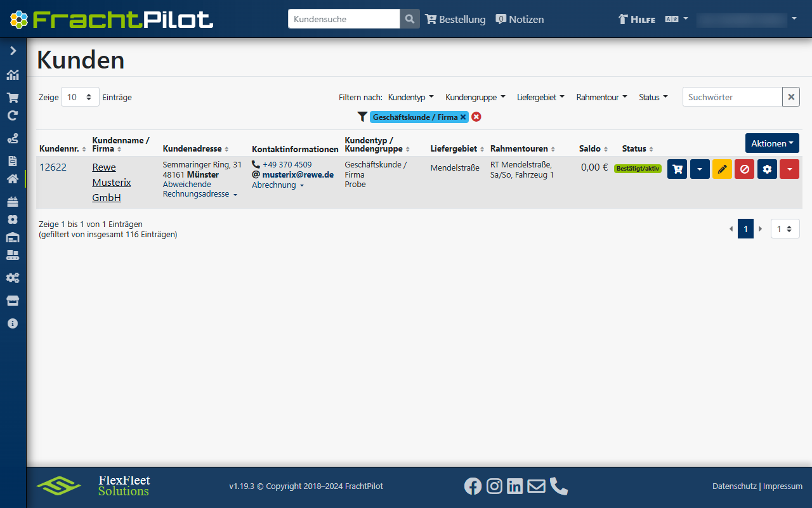Sort table by Kundenname / Firma column

pyautogui.click(x=121, y=145)
